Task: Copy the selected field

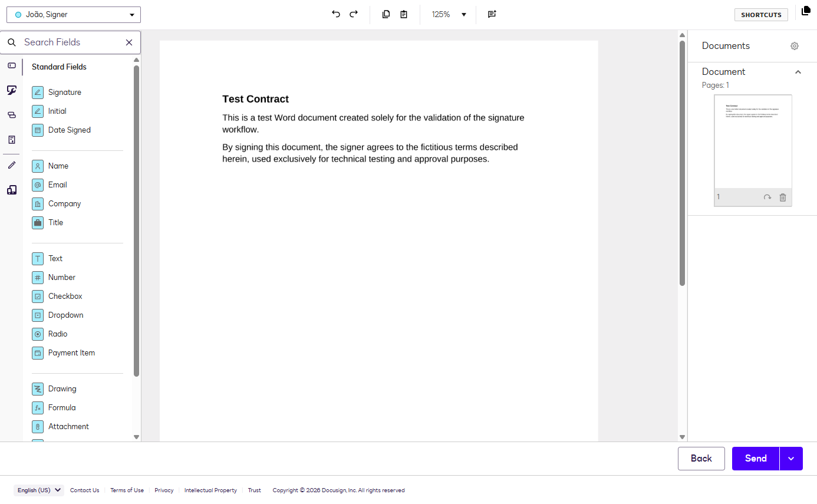Action: [x=386, y=14]
